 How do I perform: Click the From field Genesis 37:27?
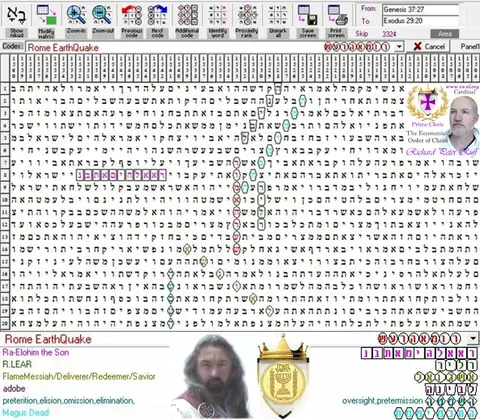pyautogui.click(x=420, y=10)
